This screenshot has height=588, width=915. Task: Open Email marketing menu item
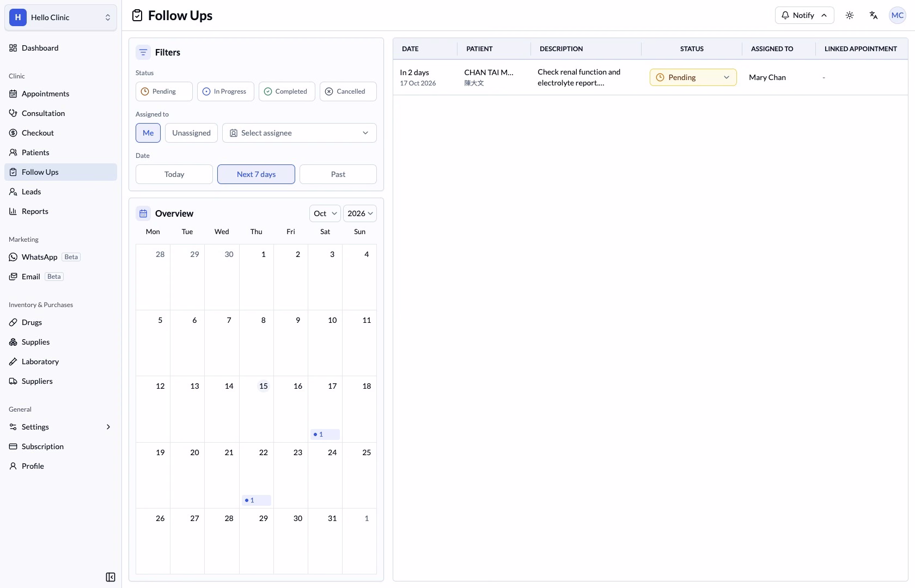(60, 277)
